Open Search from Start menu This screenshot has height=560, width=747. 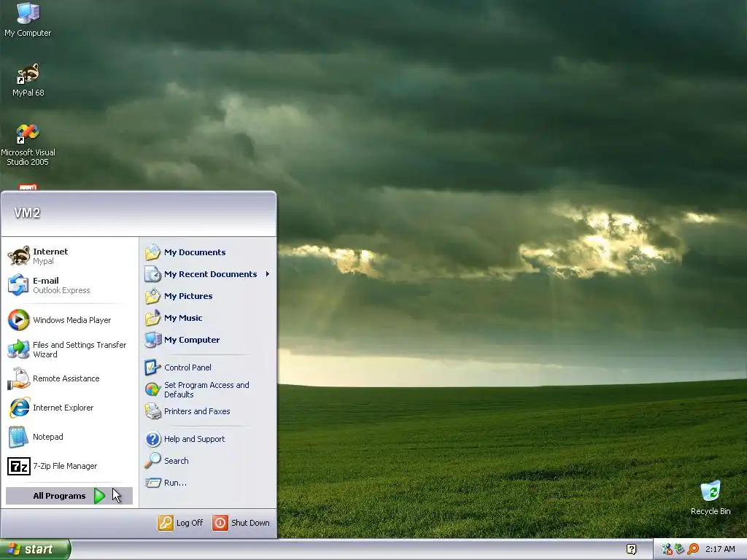208,461
